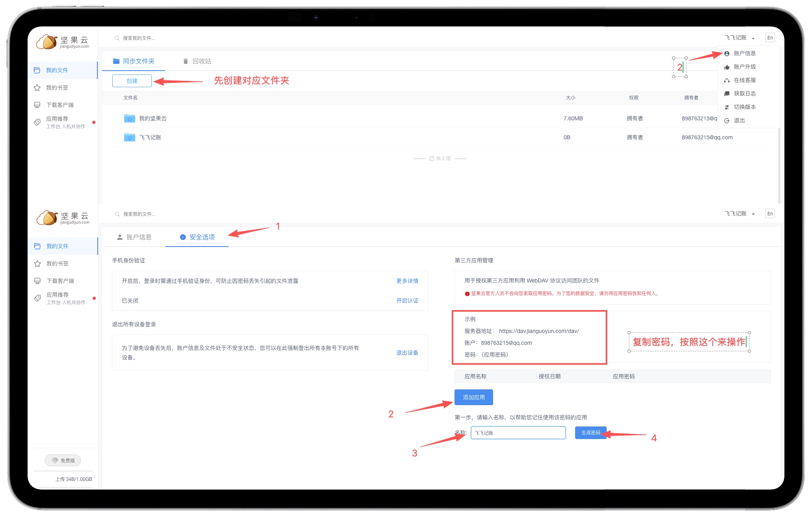Click the 搜索我的文件 search field on security page
This screenshot has height=516, width=812.
pos(139,214)
